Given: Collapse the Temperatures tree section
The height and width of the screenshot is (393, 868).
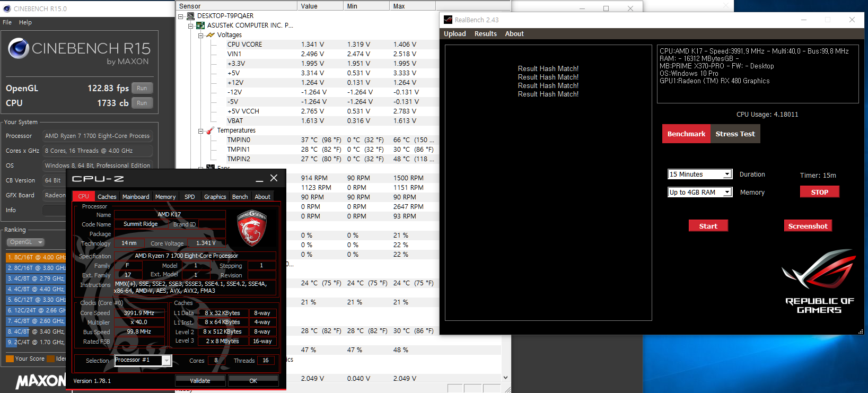Looking at the screenshot, I should pos(200,130).
